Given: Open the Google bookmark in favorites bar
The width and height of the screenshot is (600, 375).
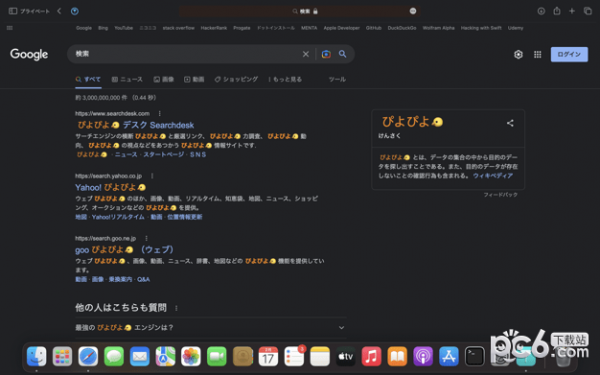Looking at the screenshot, I should 83,28.
